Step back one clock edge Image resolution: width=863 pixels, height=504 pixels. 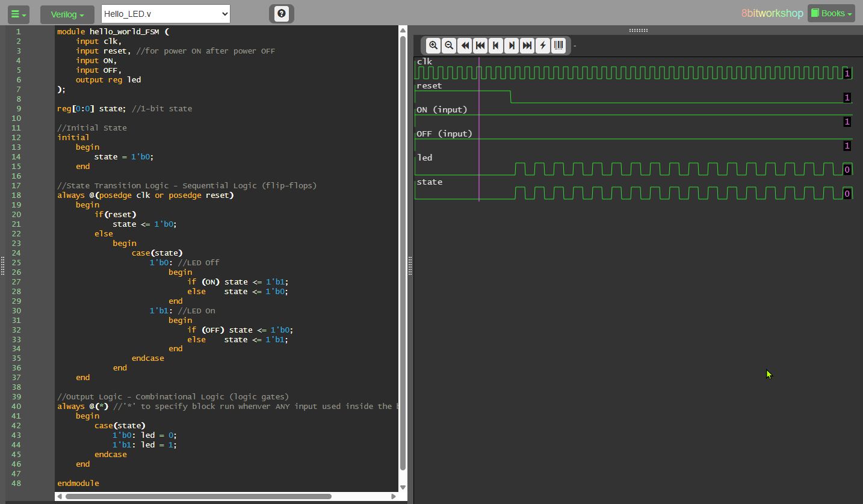pyautogui.click(x=496, y=46)
